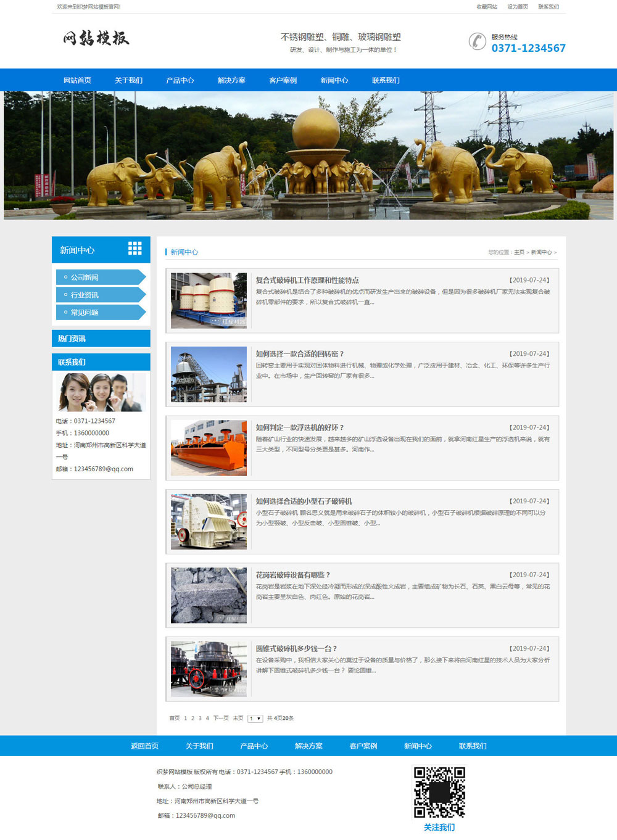Click the 网站模板 site logo
The image size is (617, 840).
tap(96, 38)
